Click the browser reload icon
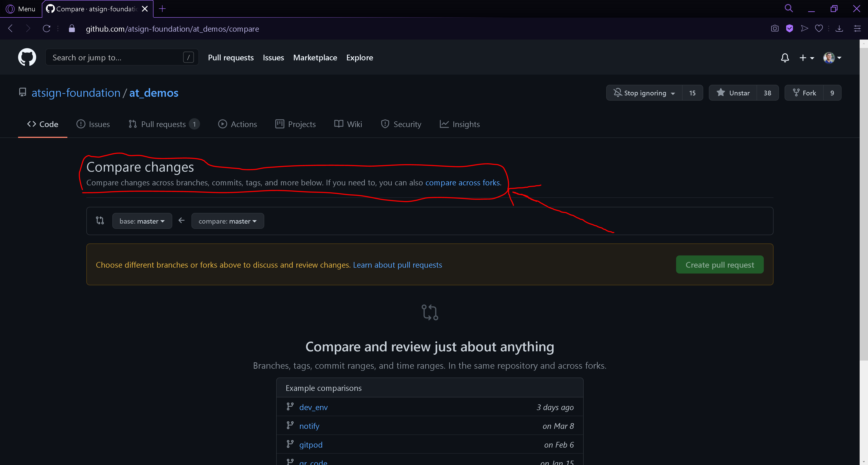 point(47,29)
